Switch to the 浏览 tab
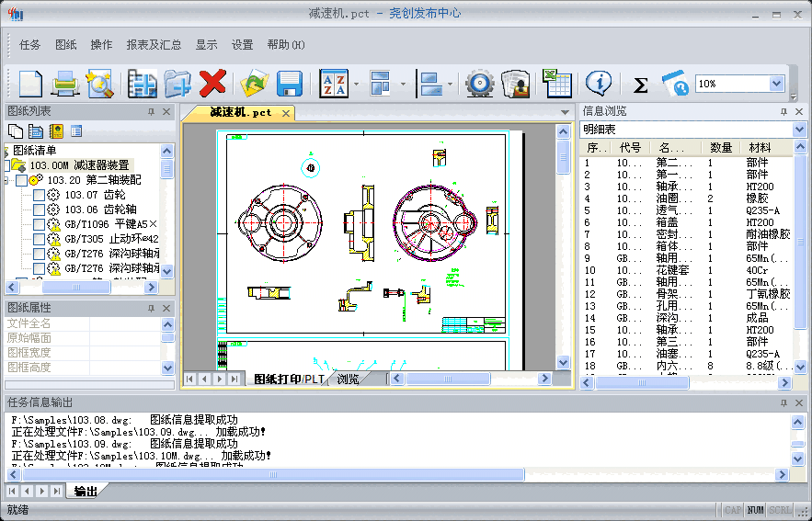Image resolution: width=812 pixels, height=521 pixels. click(x=348, y=379)
